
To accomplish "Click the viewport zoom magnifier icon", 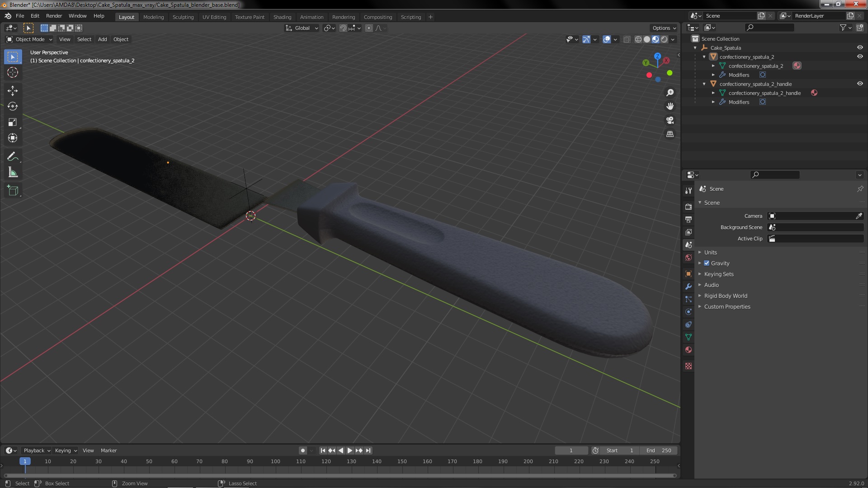I will tap(670, 93).
